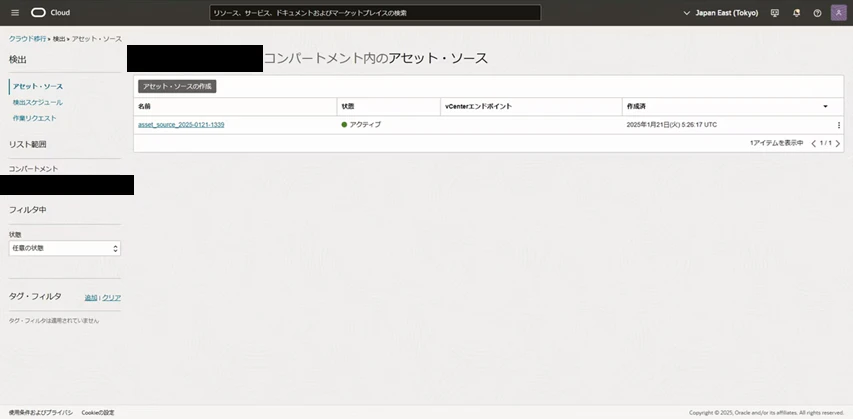853x419 pixels.
Task: Select 検出スケジュール in the sidebar
Action: point(38,102)
